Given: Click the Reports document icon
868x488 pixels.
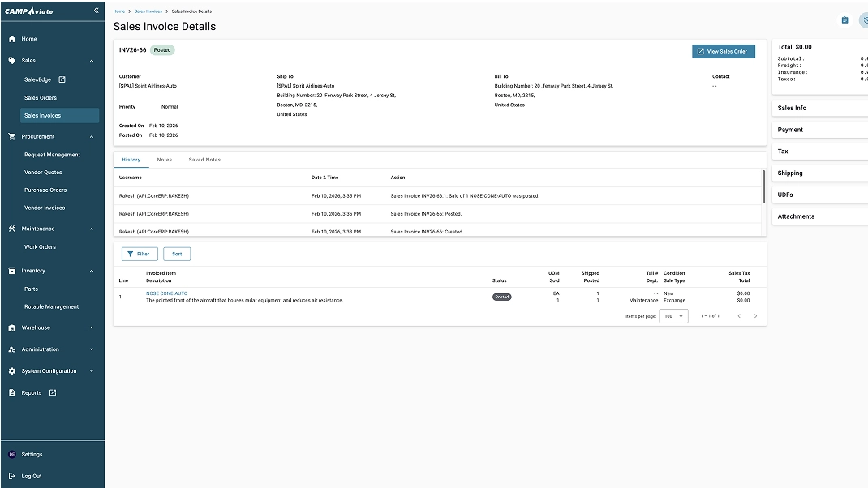Looking at the screenshot, I should tap(12, 393).
